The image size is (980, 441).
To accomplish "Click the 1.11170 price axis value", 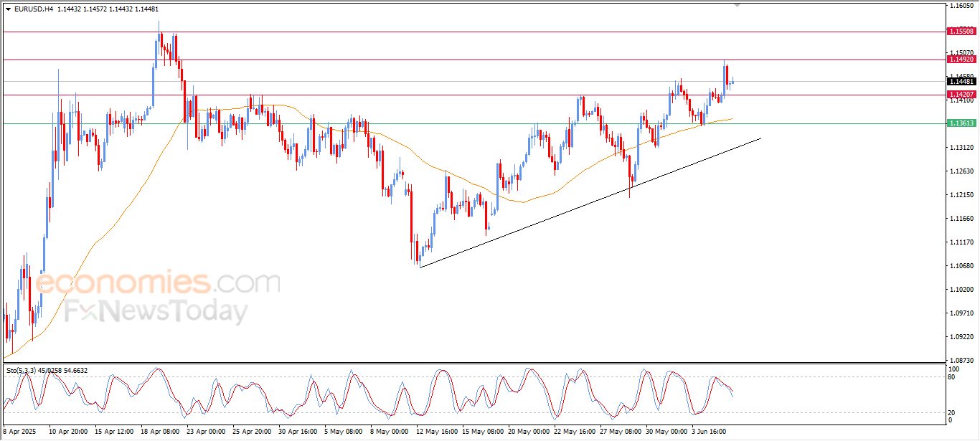I will click(961, 242).
